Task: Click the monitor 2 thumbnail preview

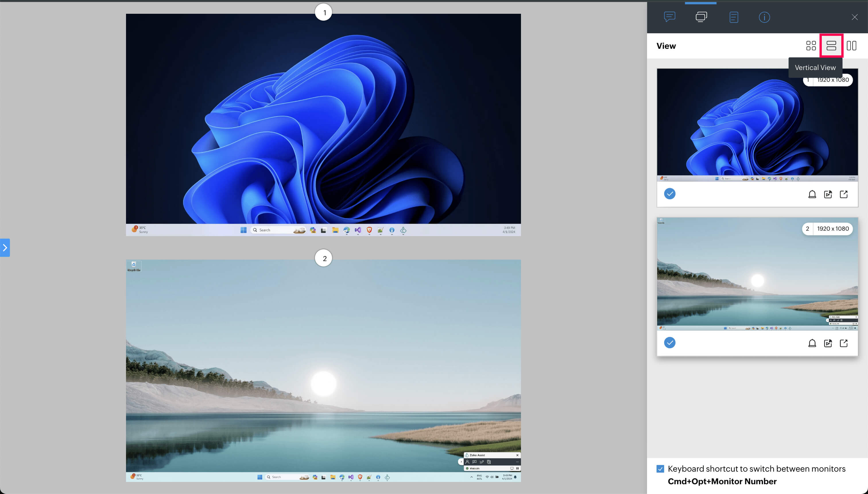Action: [x=757, y=275]
